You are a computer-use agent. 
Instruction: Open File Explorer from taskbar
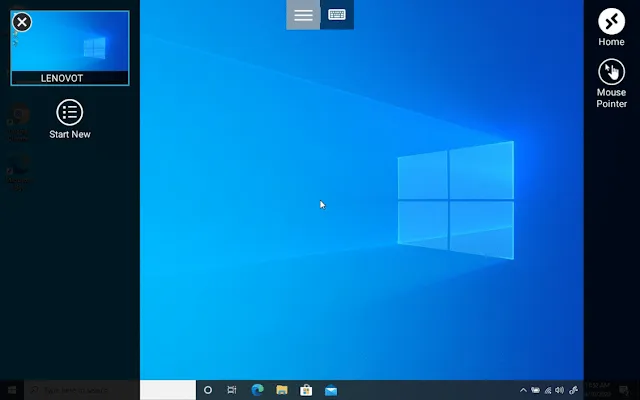tap(282, 390)
